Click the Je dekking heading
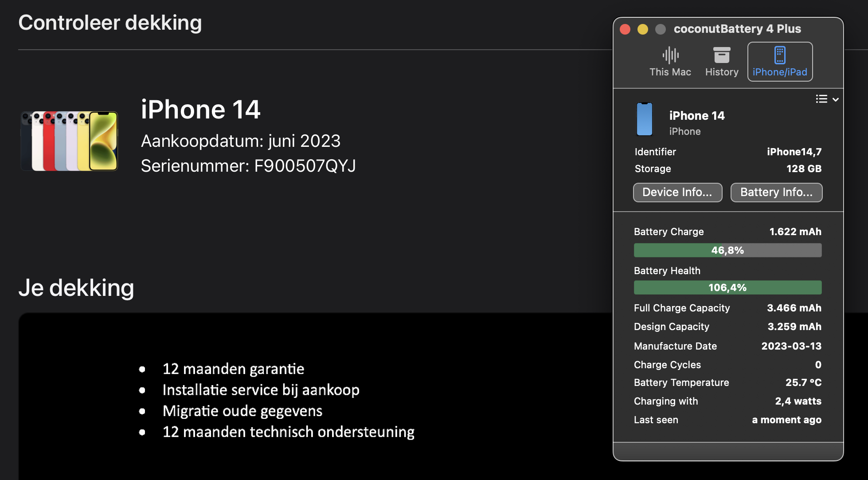Image resolution: width=868 pixels, height=480 pixels. click(x=76, y=288)
